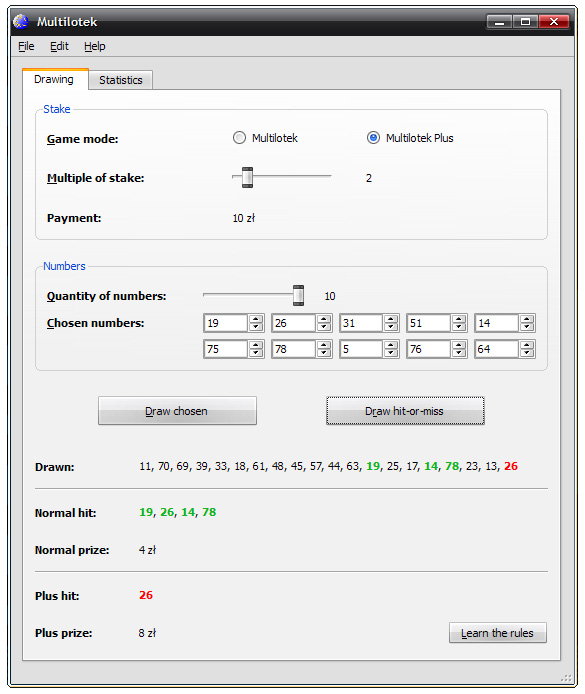Decrease the chosen number 75 with down arrow

256,353
